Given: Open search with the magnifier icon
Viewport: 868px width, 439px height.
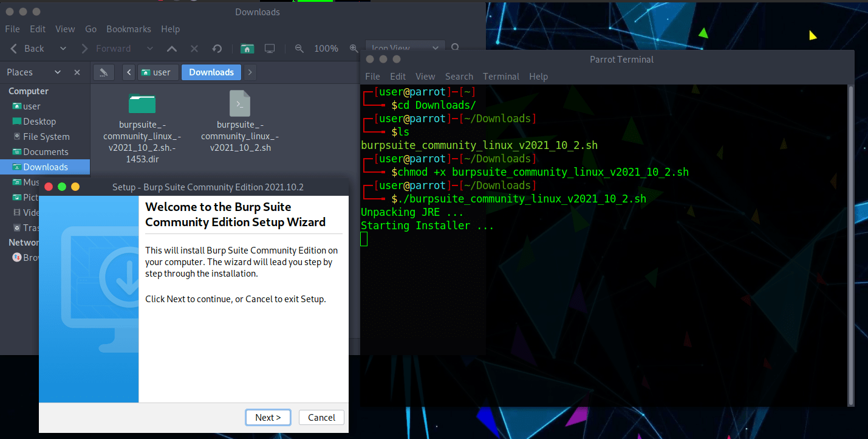Looking at the screenshot, I should pyautogui.click(x=454, y=47).
